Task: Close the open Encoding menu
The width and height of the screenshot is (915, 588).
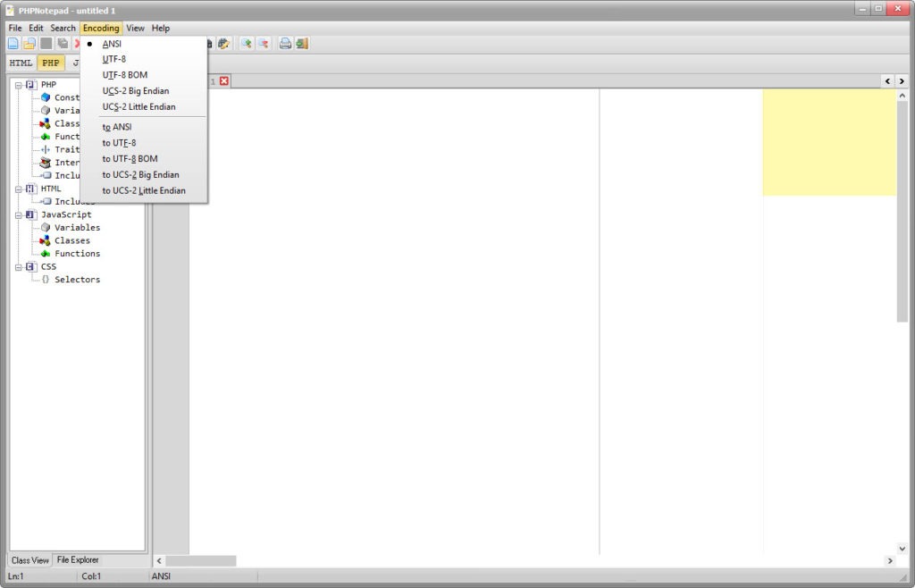Action: pyautogui.click(x=101, y=28)
